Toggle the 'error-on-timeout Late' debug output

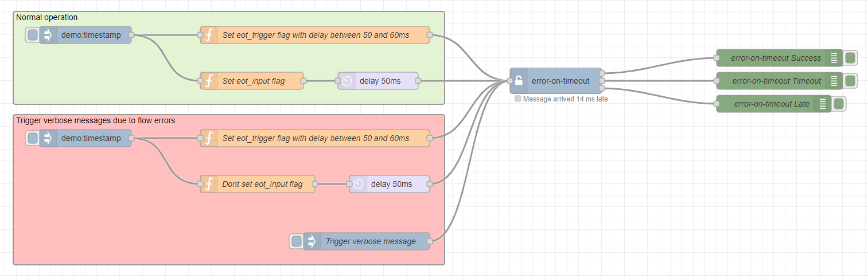(x=839, y=104)
